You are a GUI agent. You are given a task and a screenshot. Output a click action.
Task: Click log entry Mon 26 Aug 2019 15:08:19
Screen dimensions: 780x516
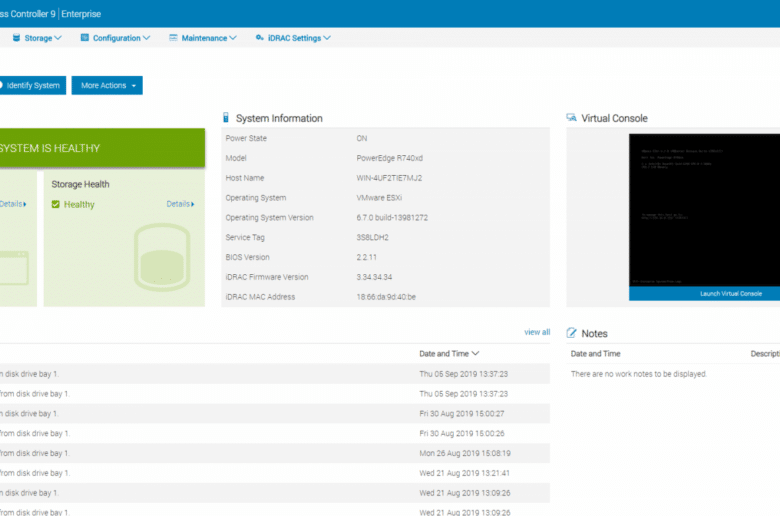pos(275,453)
